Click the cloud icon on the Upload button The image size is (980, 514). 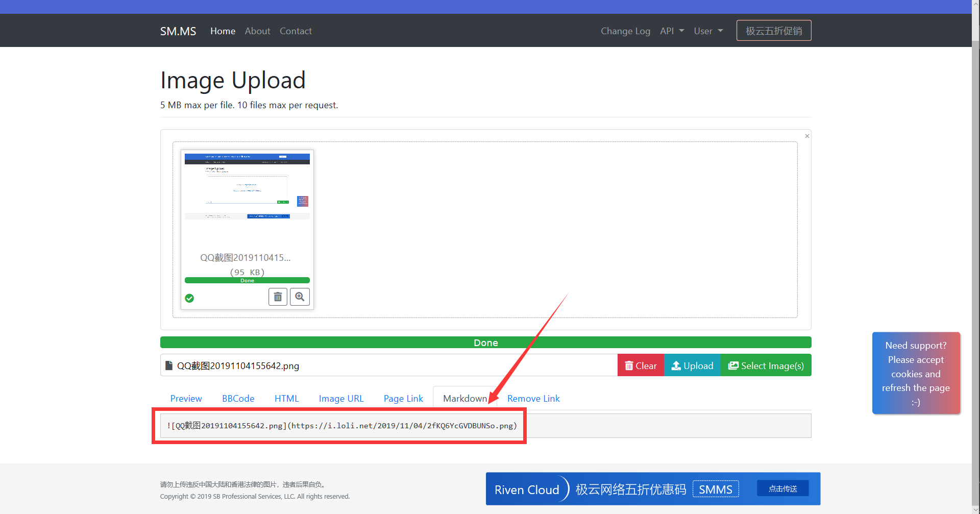pos(676,365)
